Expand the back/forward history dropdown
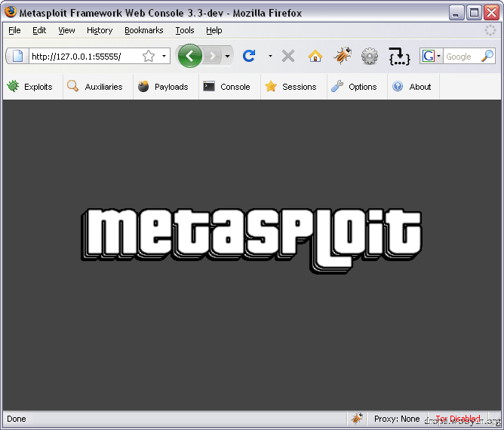Screen dimensions: 504x430 click(228, 57)
